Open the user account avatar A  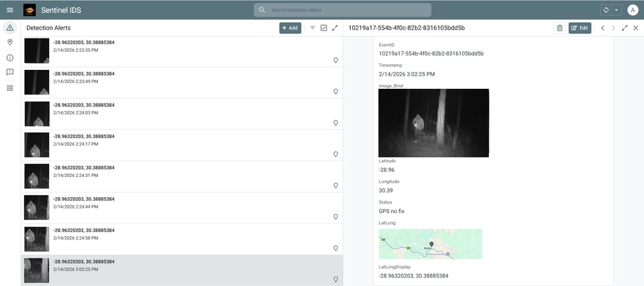click(633, 10)
